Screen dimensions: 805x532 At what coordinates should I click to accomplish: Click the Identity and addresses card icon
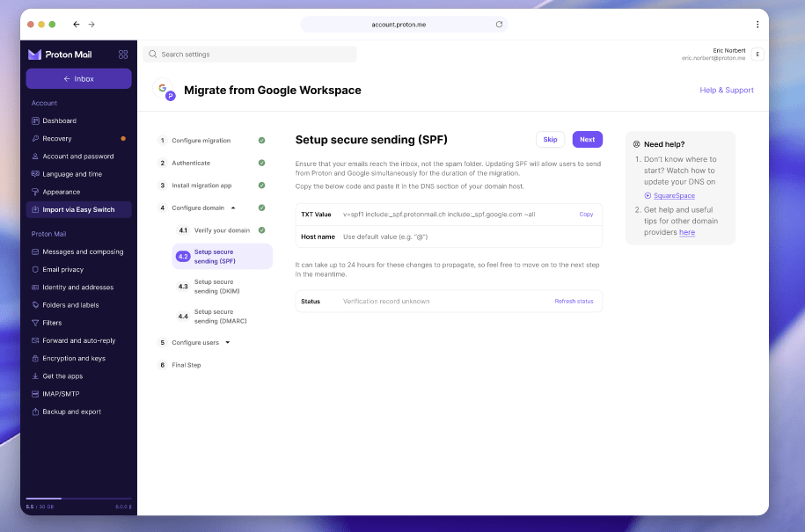35,288
